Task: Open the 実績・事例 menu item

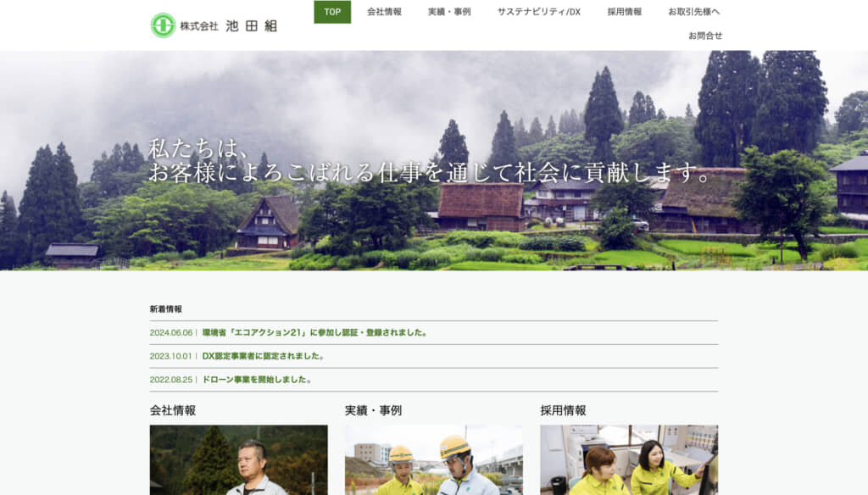Action: pyautogui.click(x=449, y=12)
